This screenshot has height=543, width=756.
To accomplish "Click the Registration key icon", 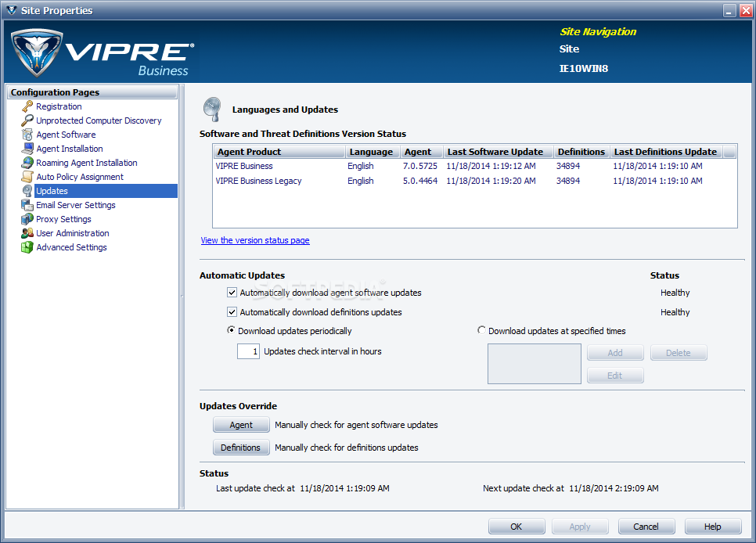I will pyautogui.click(x=27, y=106).
